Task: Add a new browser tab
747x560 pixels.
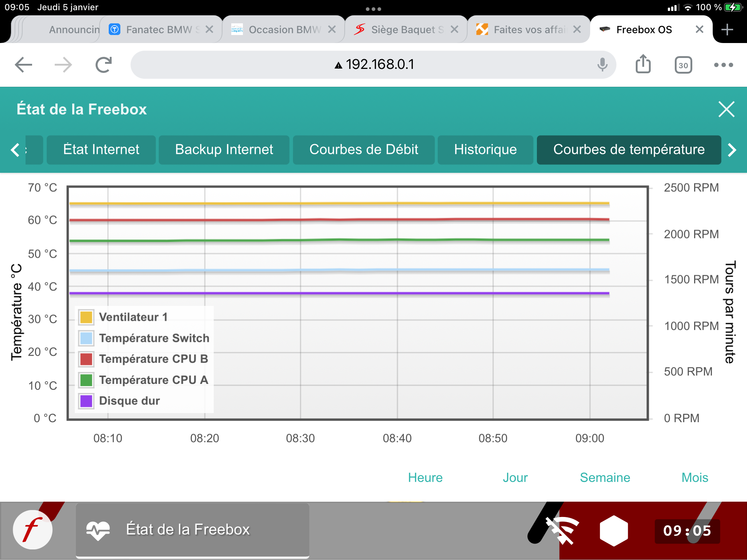Action: point(727,30)
